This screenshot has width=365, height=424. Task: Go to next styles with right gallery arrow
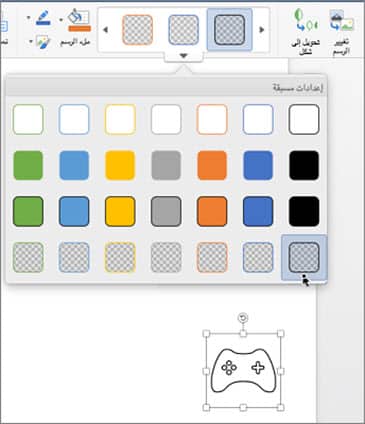pyautogui.click(x=262, y=30)
